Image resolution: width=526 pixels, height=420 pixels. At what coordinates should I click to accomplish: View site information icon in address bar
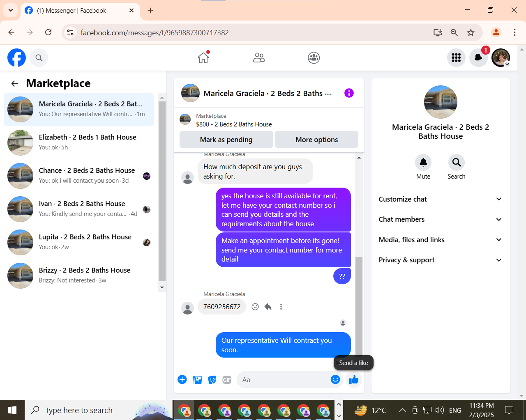[70, 32]
